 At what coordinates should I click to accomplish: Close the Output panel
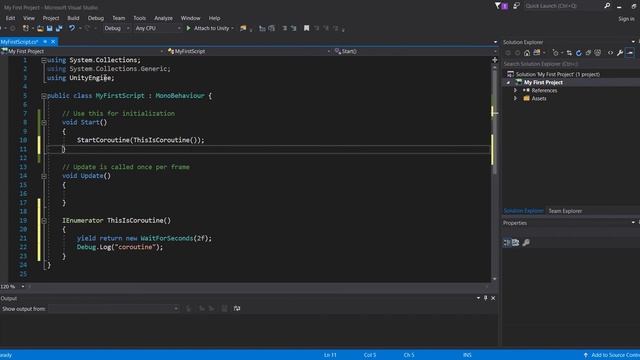(x=493, y=298)
